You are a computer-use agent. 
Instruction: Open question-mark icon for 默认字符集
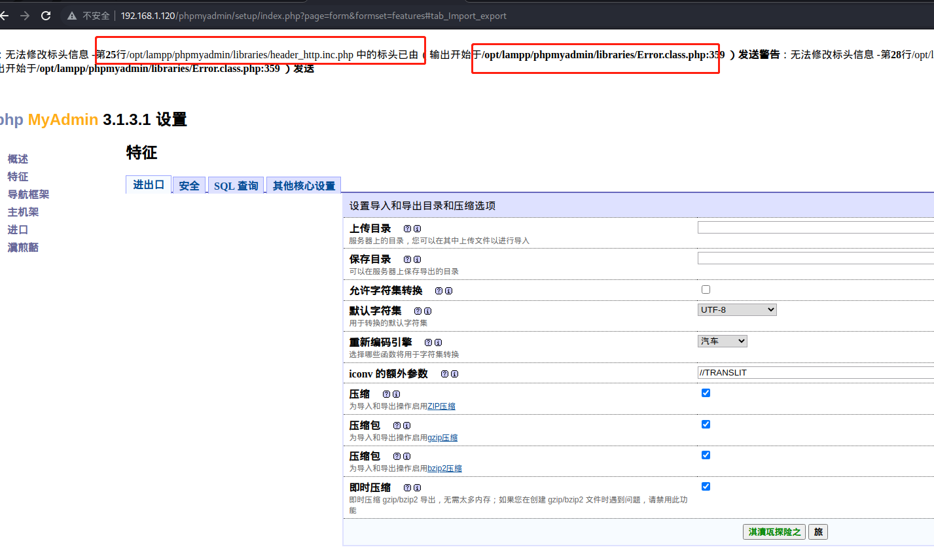click(418, 311)
